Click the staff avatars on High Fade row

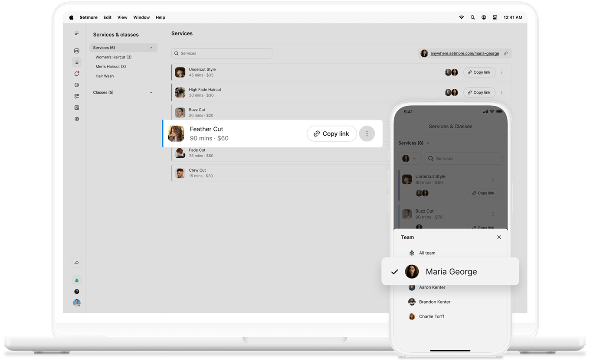(x=451, y=92)
